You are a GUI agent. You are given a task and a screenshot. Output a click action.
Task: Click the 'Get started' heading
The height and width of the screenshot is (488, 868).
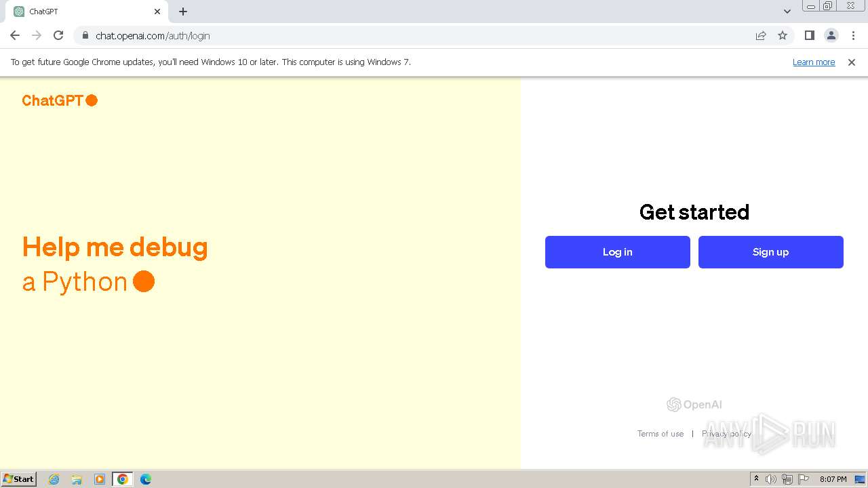(694, 212)
